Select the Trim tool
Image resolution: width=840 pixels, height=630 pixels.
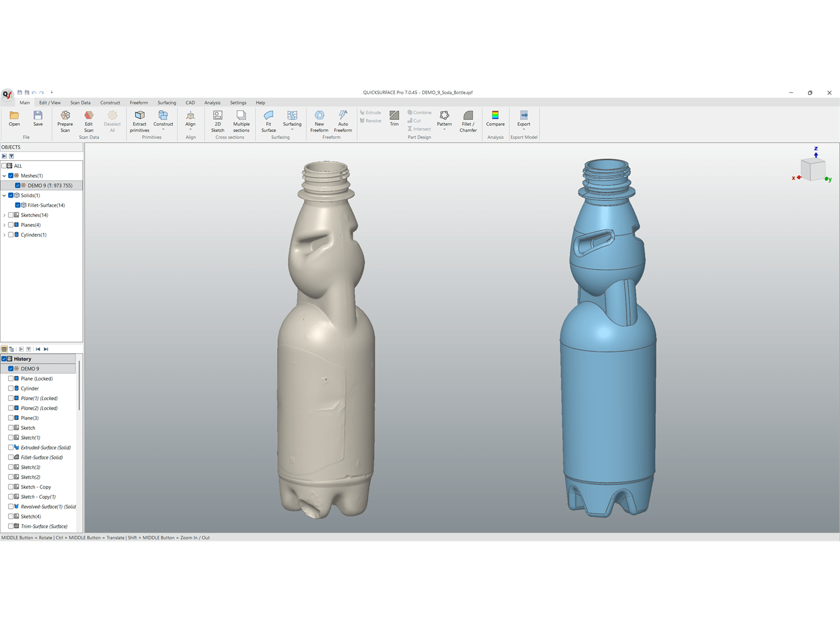click(394, 118)
